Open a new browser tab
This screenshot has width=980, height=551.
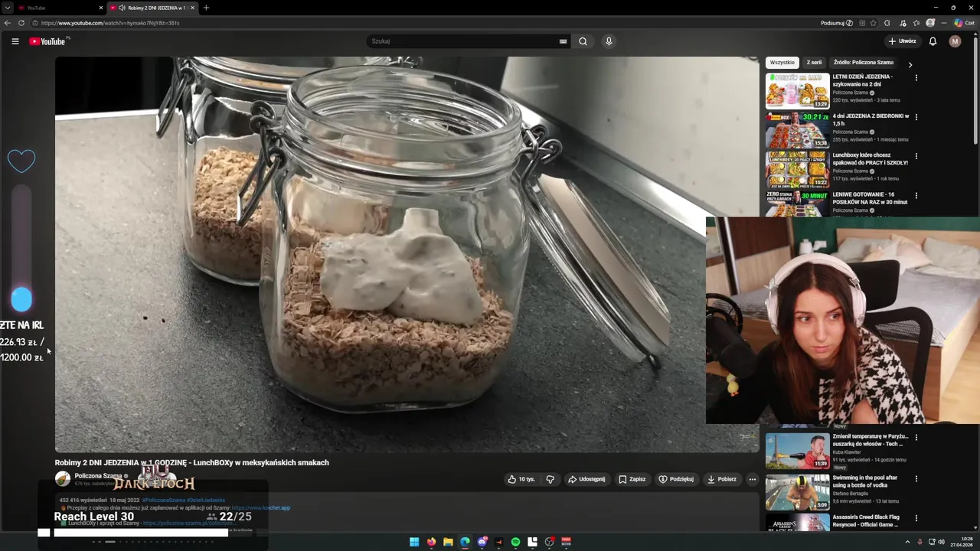(206, 8)
